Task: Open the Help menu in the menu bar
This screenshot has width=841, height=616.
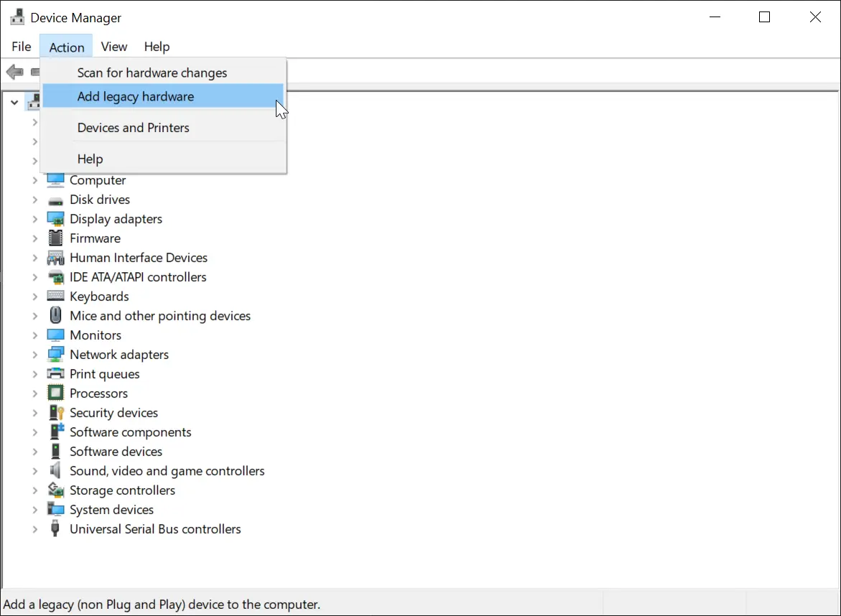Action: pyautogui.click(x=157, y=47)
